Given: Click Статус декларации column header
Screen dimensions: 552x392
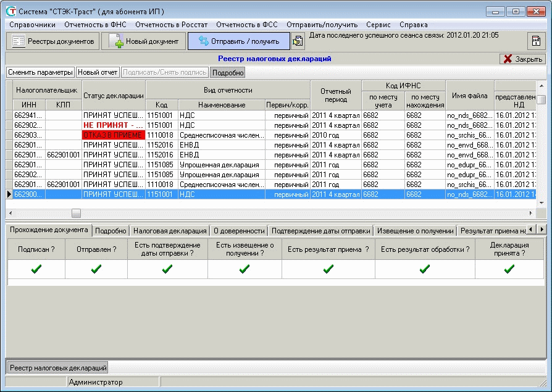Looking at the screenshot, I should coord(114,95).
